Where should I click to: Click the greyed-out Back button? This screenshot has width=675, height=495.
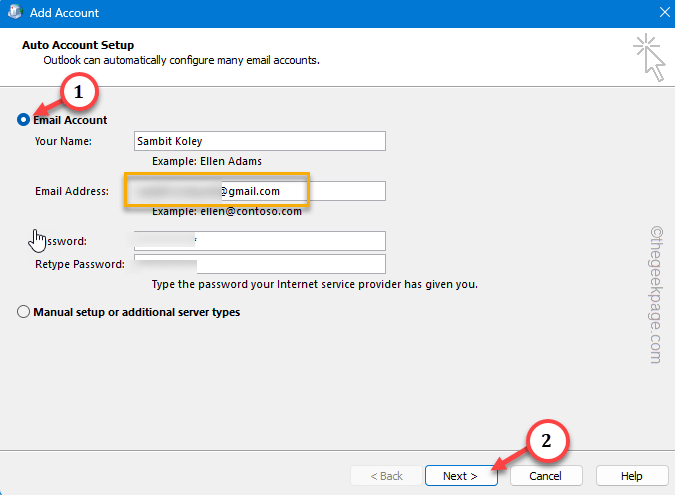click(386, 476)
